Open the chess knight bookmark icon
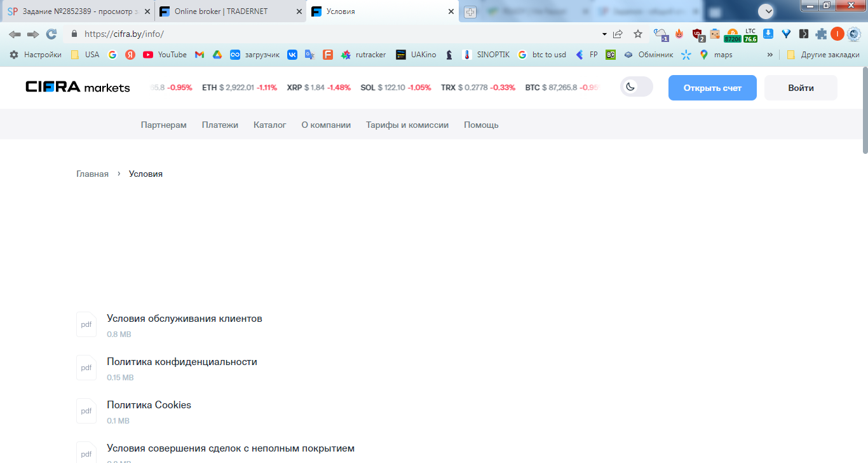The image size is (868, 463). click(449, 55)
